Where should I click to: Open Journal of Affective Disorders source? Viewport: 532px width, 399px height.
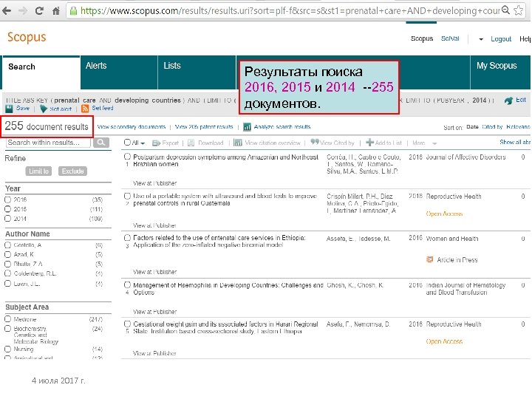[x=465, y=157]
